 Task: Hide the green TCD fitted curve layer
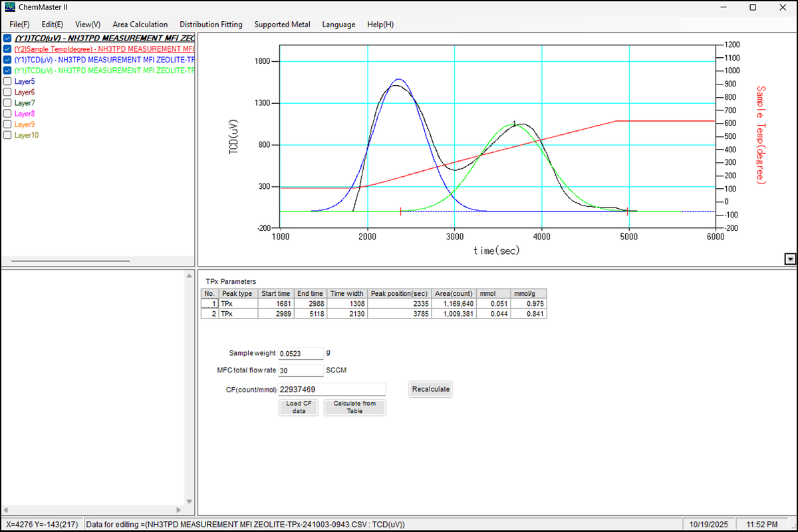pos(7,70)
